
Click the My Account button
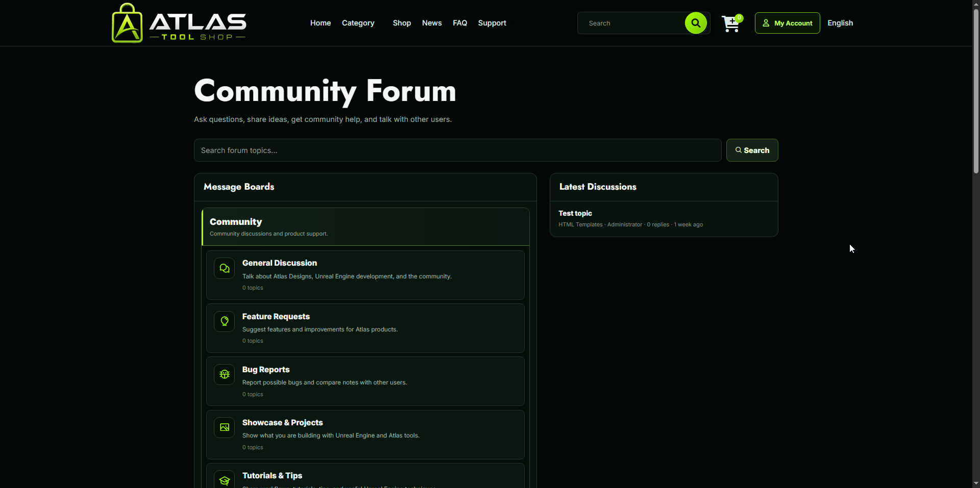[788, 23]
